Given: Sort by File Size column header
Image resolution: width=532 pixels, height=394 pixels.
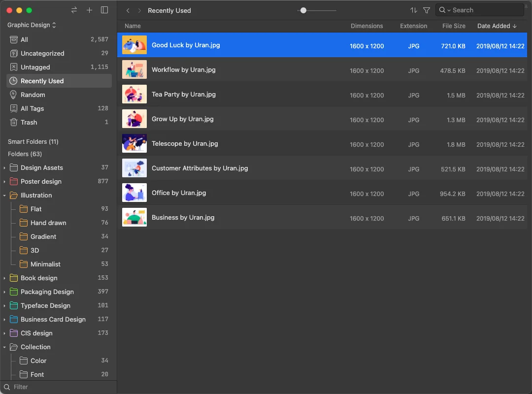Looking at the screenshot, I should coord(453,26).
